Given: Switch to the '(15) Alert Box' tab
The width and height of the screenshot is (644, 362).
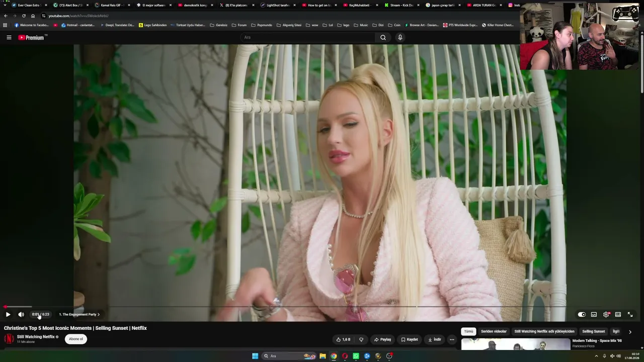Looking at the screenshot, I should point(71,5).
